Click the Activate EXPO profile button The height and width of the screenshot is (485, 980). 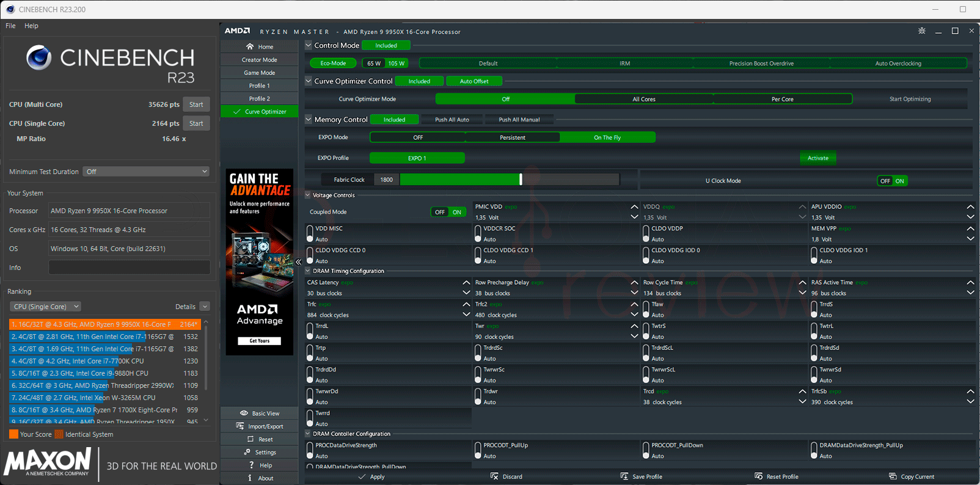pyautogui.click(x=818, y=158)
